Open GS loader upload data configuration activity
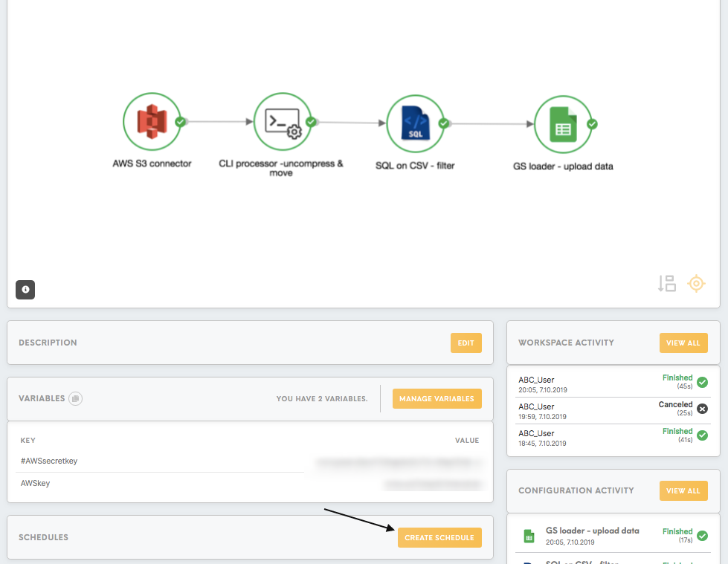Screen dimensions: 728x564 click(x=613, y=537)
